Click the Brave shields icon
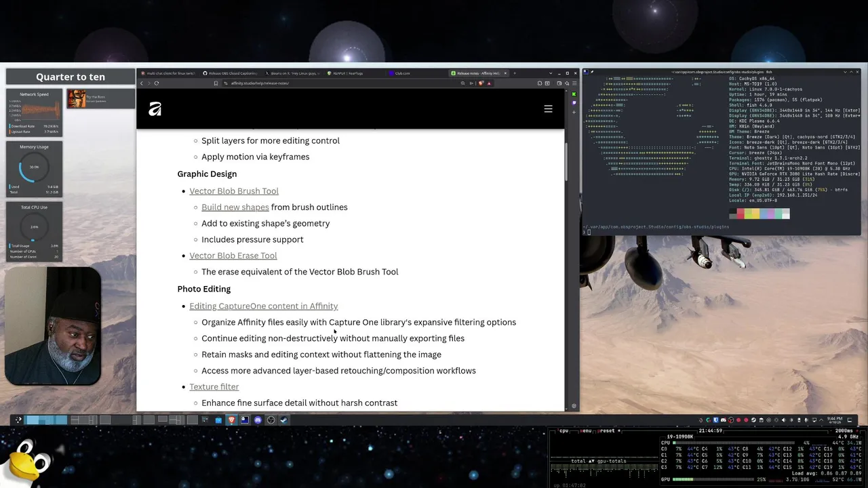 (x=481, y=83)
